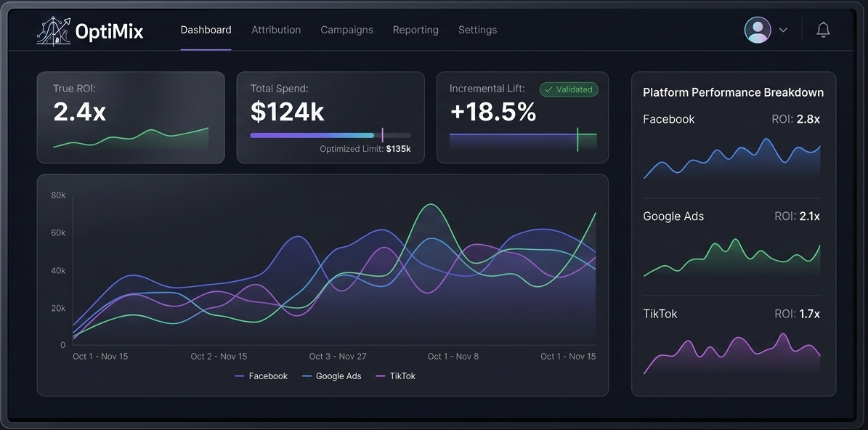The width and height of the screenshot is (868, 430).
Task: Click the +18.5% Incremental Lift value
Action: 492,112
